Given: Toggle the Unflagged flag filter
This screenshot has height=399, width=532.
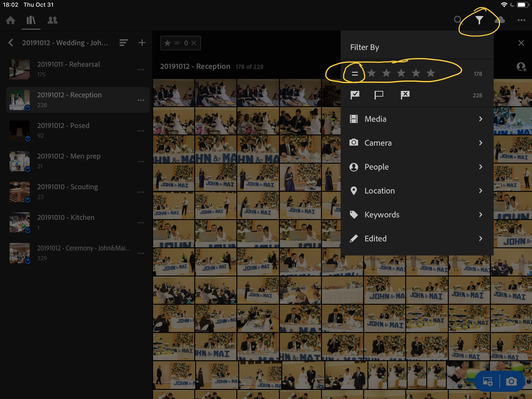Looking at the screenshot, I should [x=379, y=95].
